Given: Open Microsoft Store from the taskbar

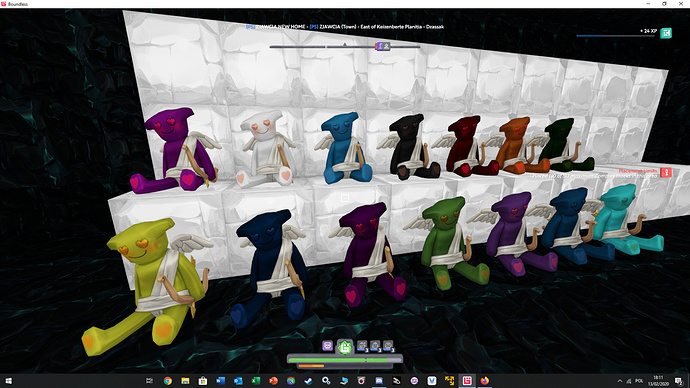Looking at the screenshot, I should [203, 381].
